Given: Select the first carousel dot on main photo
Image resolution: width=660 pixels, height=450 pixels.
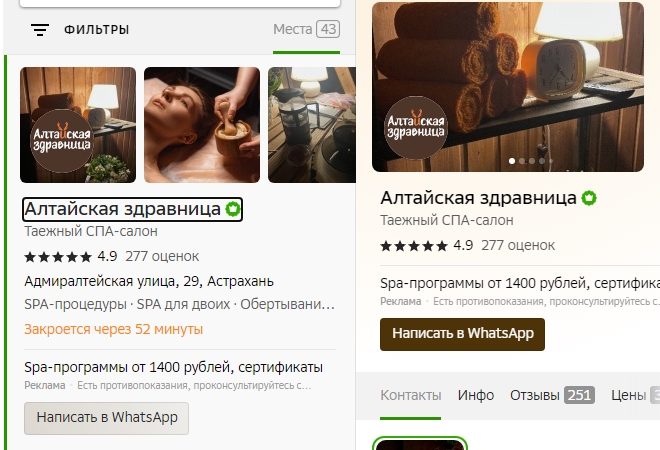Looking at the screenshot, I should point(512,161).
